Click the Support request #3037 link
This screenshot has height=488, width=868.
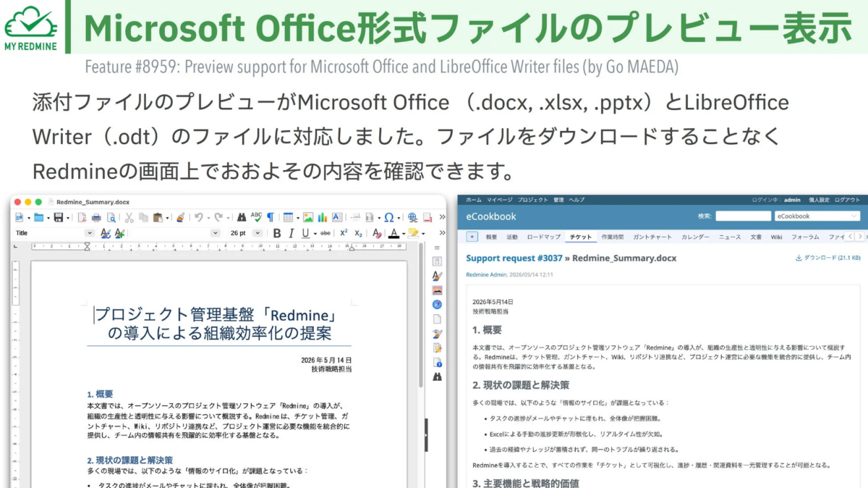click(x=514, y=258)
